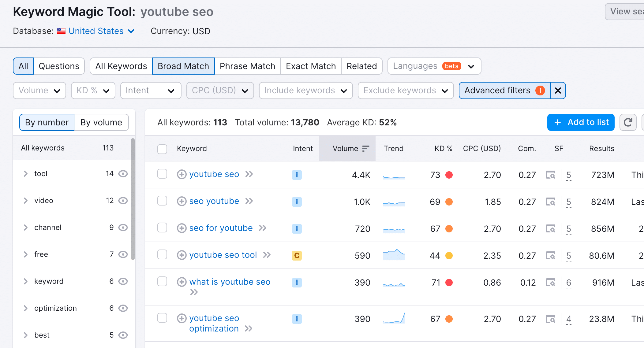The width and height of the screenshot is (644, 348).
Task: Select the All Keywords tab
Action: tap(121, 66)
